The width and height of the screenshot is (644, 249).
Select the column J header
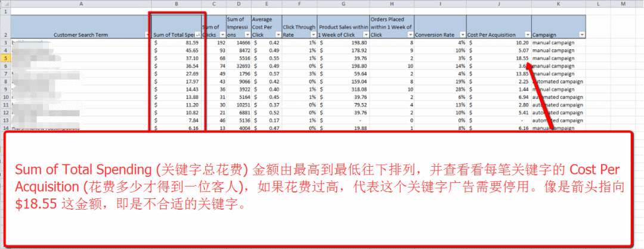pyautogui.click(x=499, y=4)
